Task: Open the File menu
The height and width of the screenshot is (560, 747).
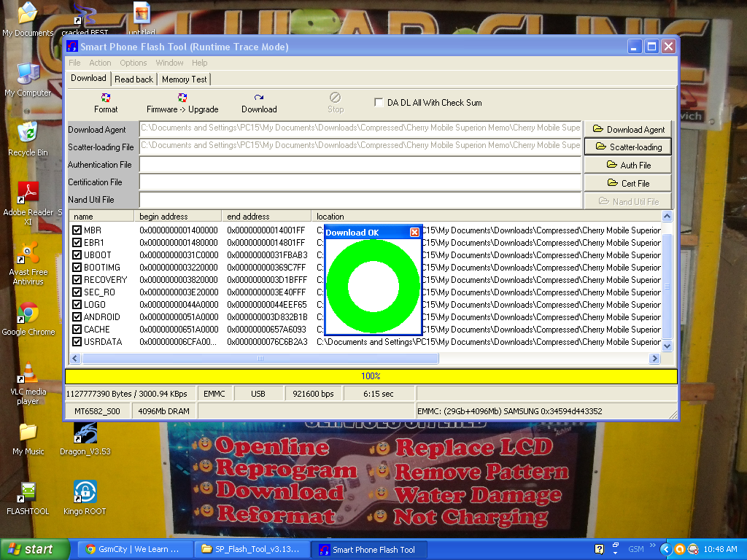Action: 74,63
